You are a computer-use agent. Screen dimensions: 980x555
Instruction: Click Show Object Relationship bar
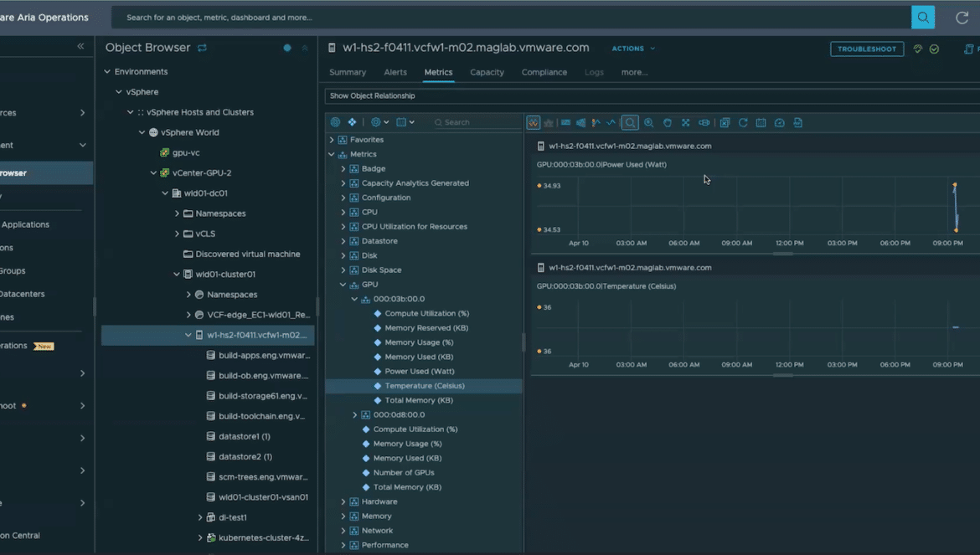pos(652,96)
